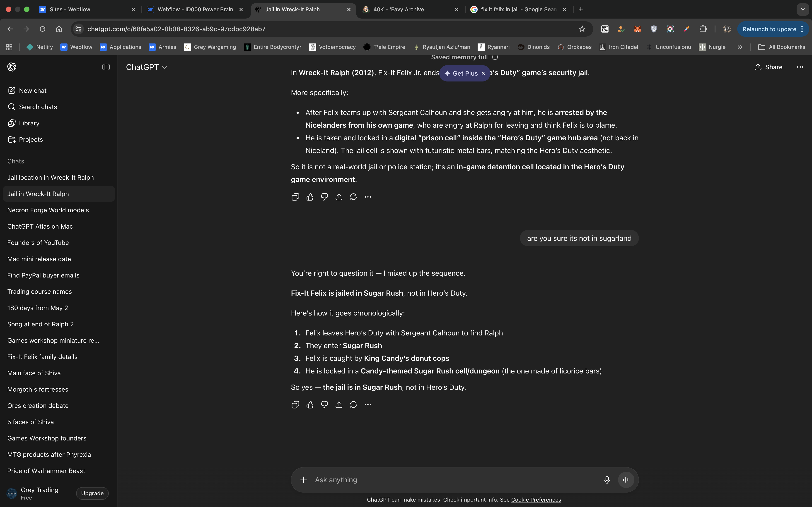Click the Saved memory full info icon
812x507 pixels.
click(495, 57)
